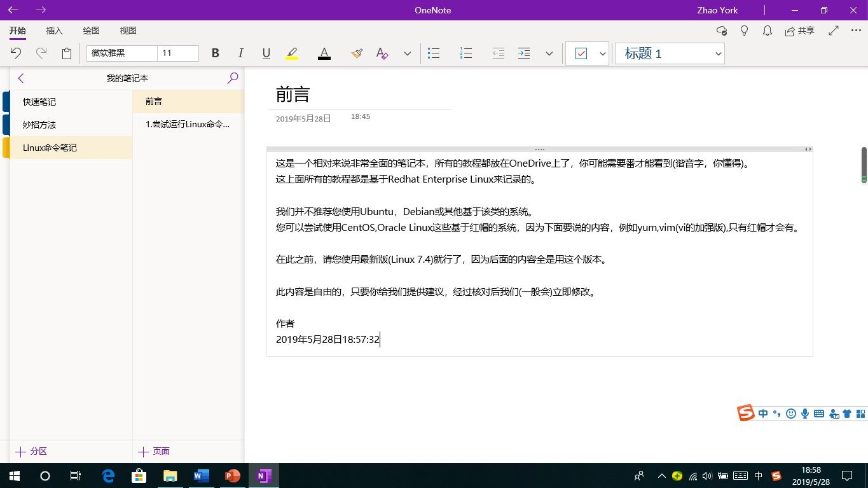This screenshot has height=488, width=868.
Task: Apply a bulleted list
Action: click(x=434, y=53)
